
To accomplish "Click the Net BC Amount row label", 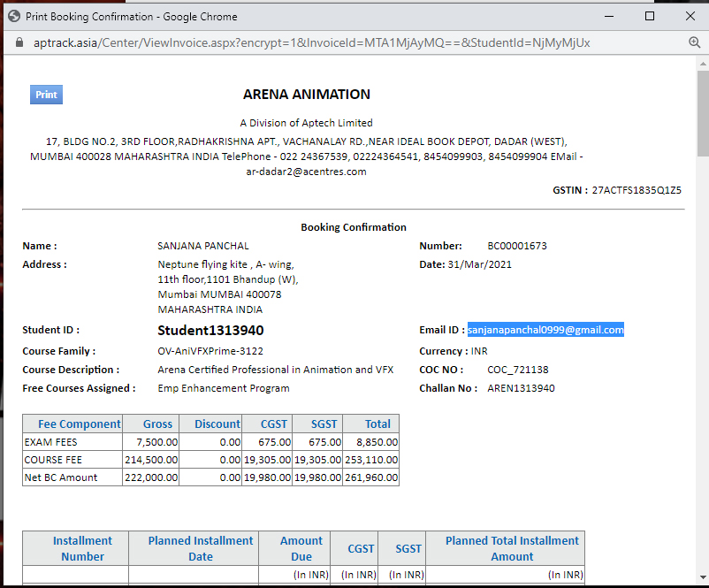I will coord(61,477).
